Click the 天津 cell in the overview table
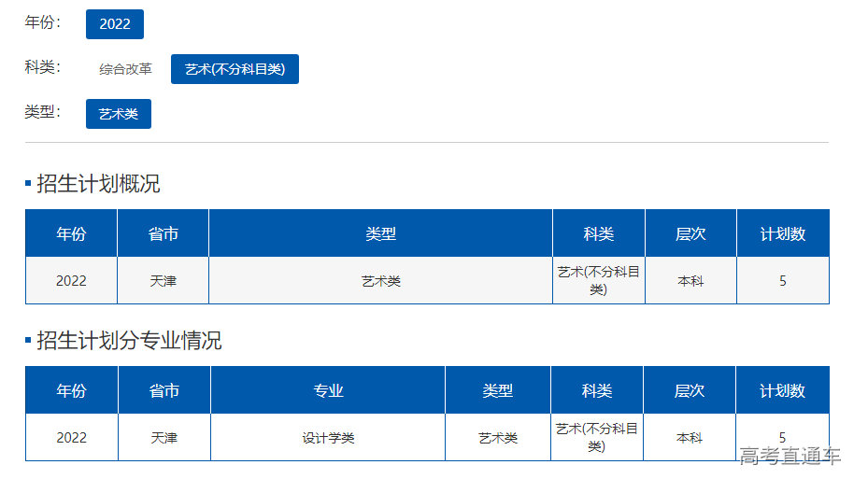 click(x=163, y=281)
